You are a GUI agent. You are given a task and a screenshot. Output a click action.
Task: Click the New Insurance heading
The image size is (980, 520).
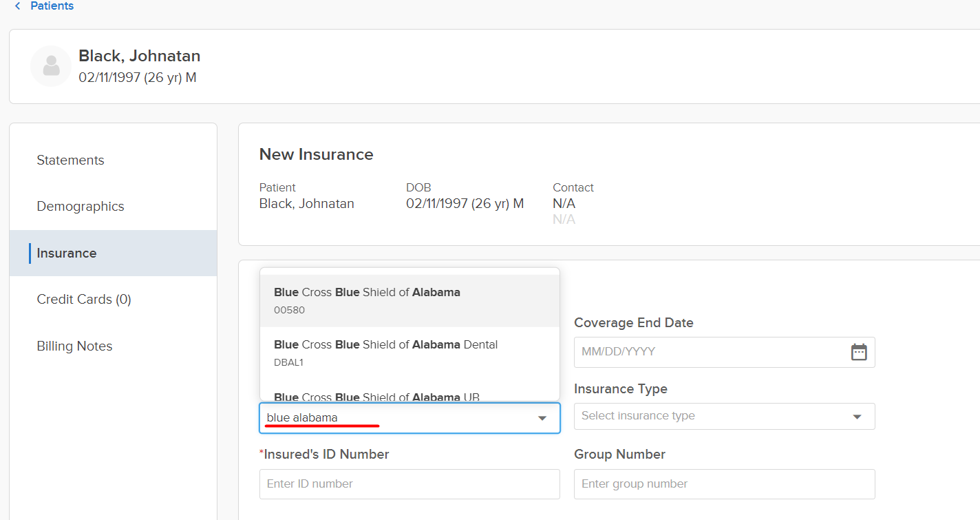coord(316,155)
